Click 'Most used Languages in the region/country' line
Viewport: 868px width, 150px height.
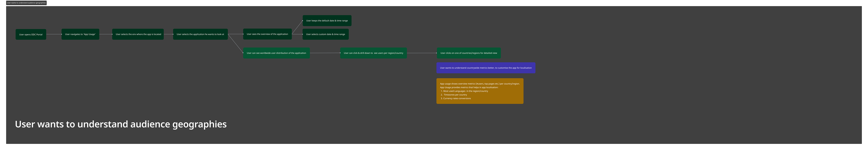tap(465, 91)
